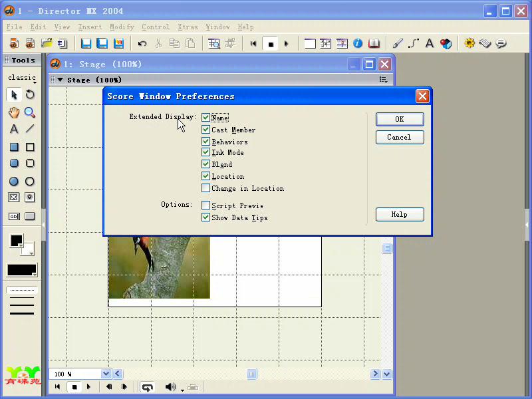This screenshot has height=399, width=532.
Task: Uncheck the Cast Member checkbox
Action: 205,129
